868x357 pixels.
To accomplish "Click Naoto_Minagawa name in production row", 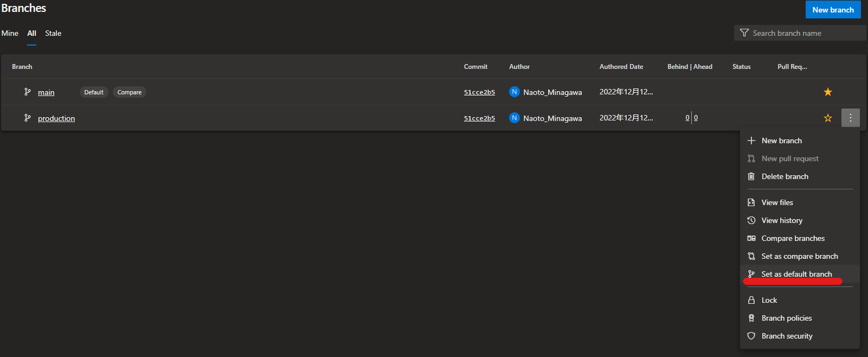I will (552, 118).
